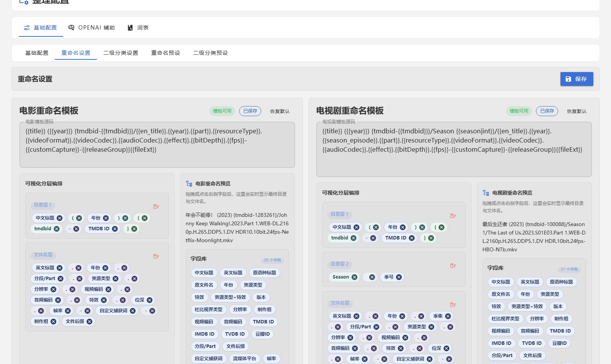Click the 电影重命名预览 tree icon
The image size is (611, 364).
click(189, 184)
